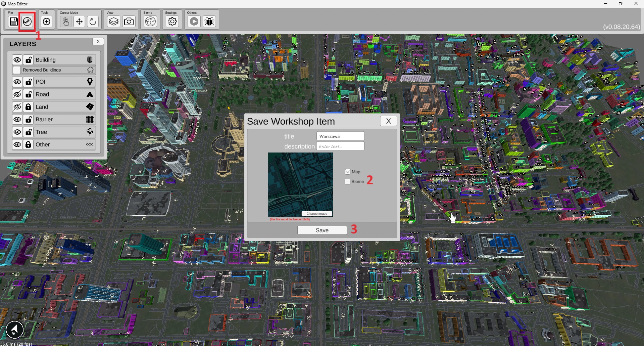Click the Road layer cone icon
This screenshot has width=644, height=346.
coord(90,94)
